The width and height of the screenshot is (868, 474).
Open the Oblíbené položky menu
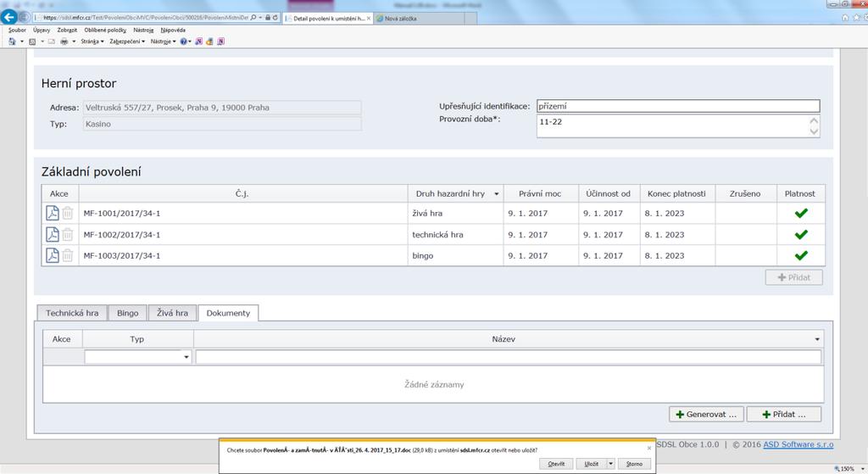tap(105, 30)
